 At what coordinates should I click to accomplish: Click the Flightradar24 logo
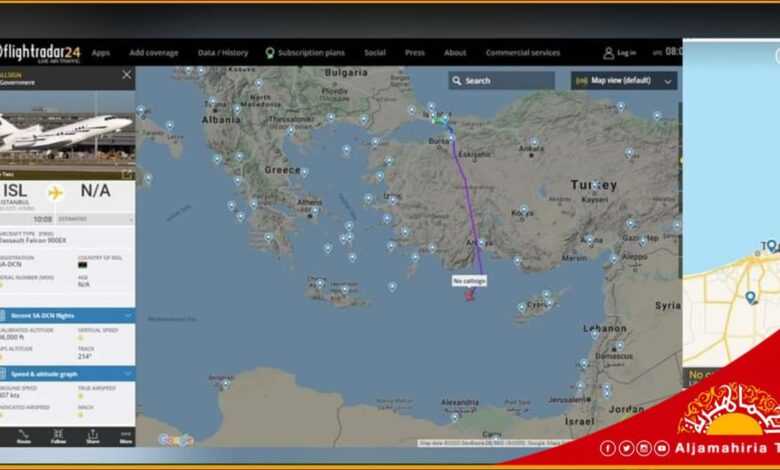40,53
